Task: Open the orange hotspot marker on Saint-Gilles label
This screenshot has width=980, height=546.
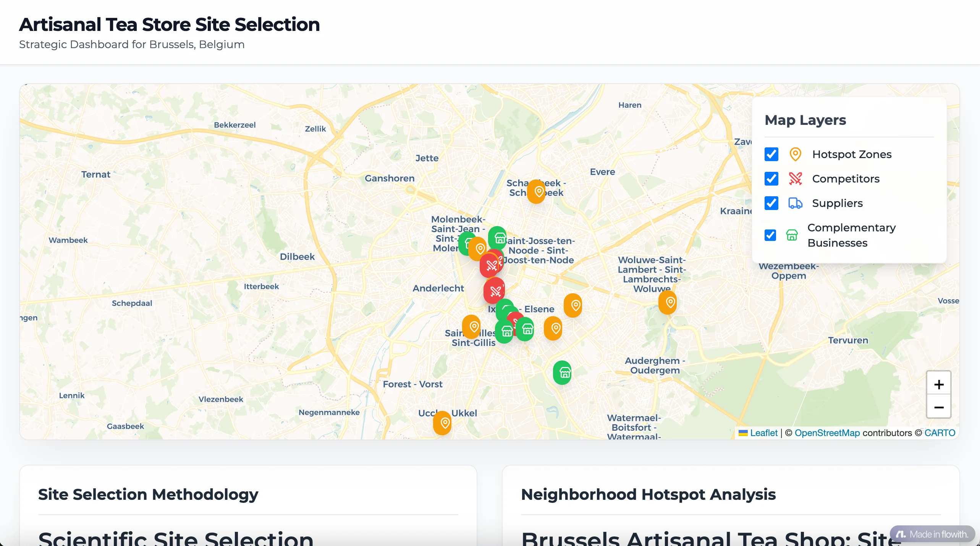Action: pos(472,326)
